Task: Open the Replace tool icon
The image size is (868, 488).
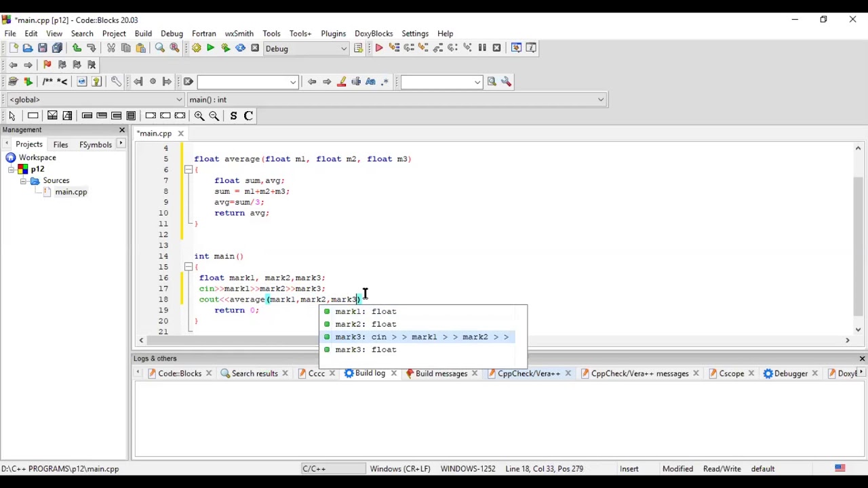Action: [175, 48]
